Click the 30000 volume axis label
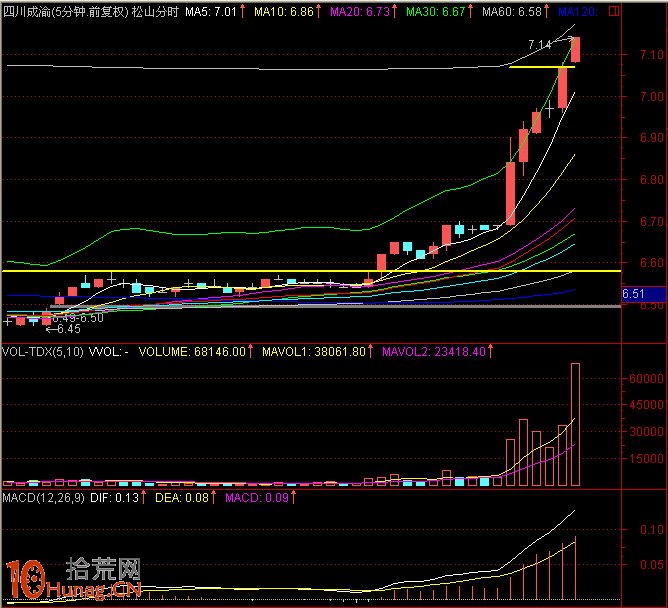This screenshot has width=668, height=608. click(646, 432)
